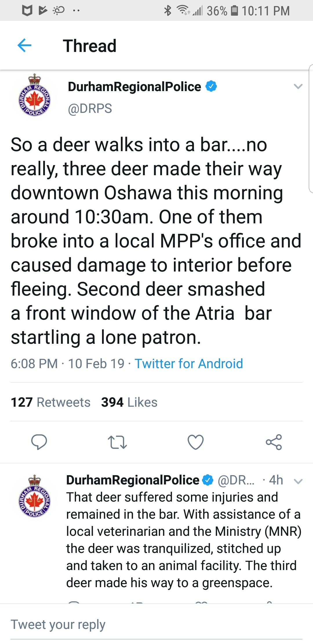Like the deer walks into bar tweet
The height and width of the screenshot is (644, 313).
(x=196, y=442)
